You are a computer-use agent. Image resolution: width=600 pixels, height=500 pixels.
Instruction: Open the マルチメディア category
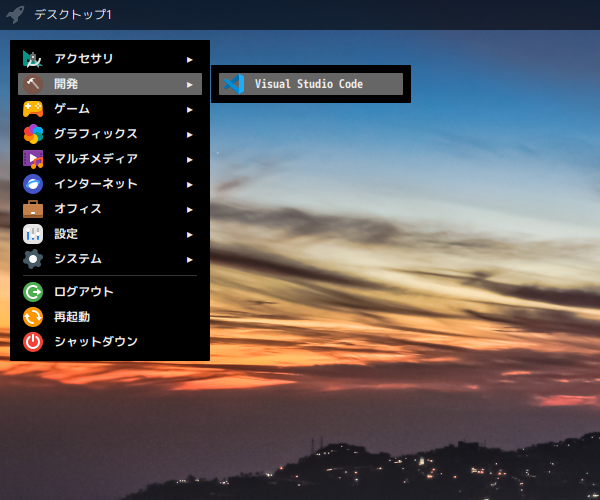coord(110,159)
